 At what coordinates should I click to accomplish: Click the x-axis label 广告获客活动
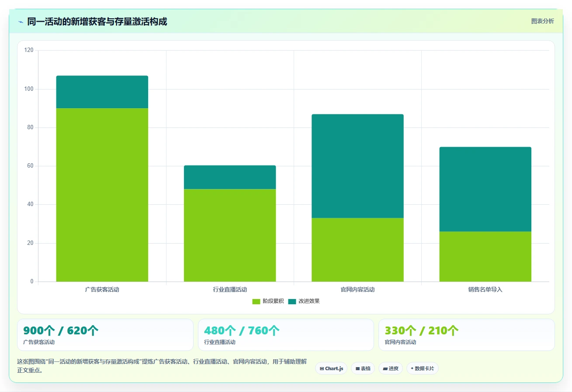click(102, 290)
